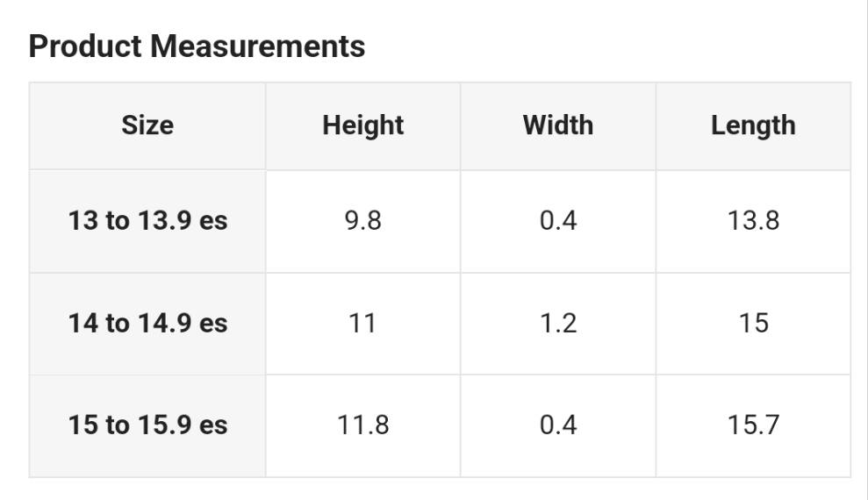Image resolution: width=868 pixels, height=500 pixels.
Task: Select the Length column header
Action: coord(752,125)
